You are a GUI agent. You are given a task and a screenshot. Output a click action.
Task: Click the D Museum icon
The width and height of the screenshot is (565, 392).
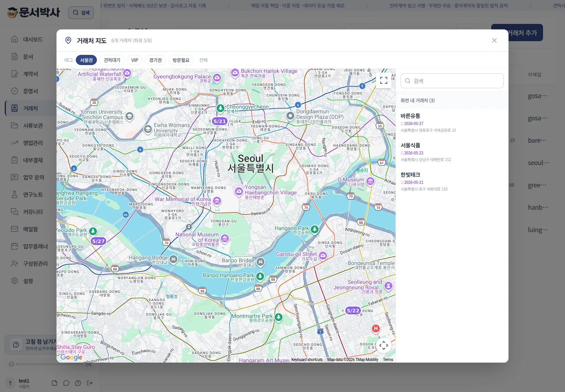pos(370,181)
